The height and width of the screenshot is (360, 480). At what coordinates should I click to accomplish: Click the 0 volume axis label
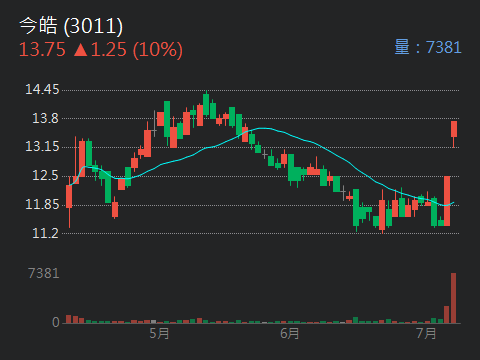[56, 322]
